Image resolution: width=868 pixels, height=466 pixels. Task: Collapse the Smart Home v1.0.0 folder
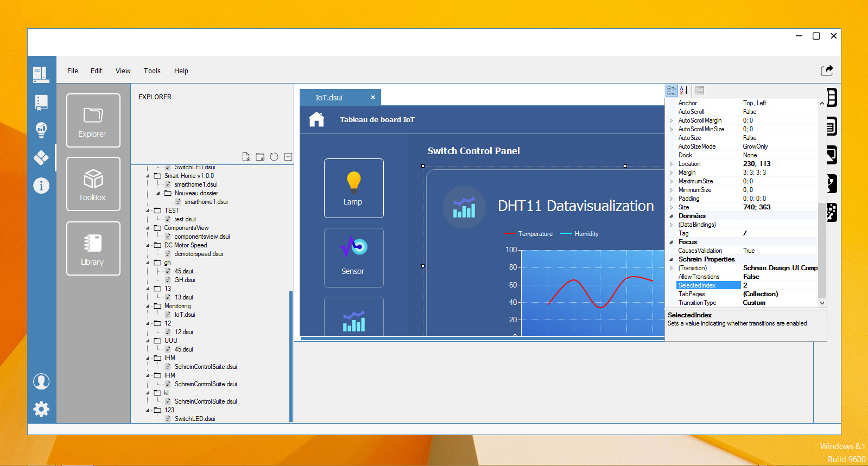pyautogui.click(x=148, y=176)
